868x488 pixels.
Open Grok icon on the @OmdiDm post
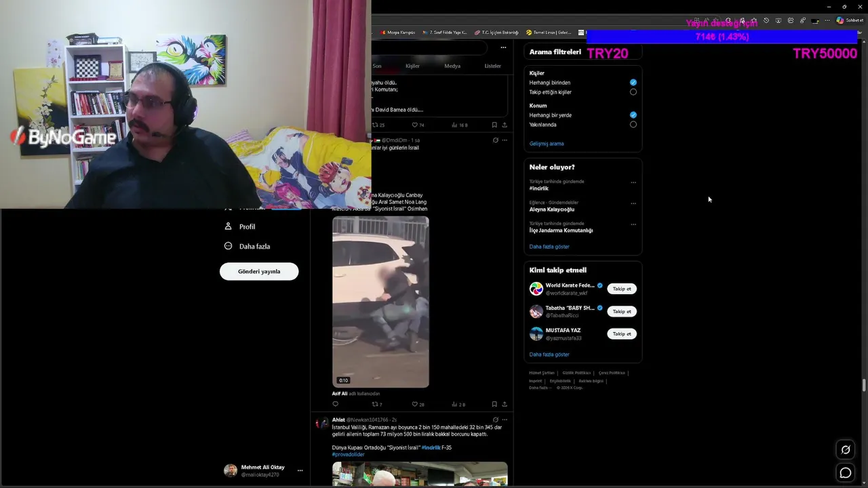coord(495,140)
